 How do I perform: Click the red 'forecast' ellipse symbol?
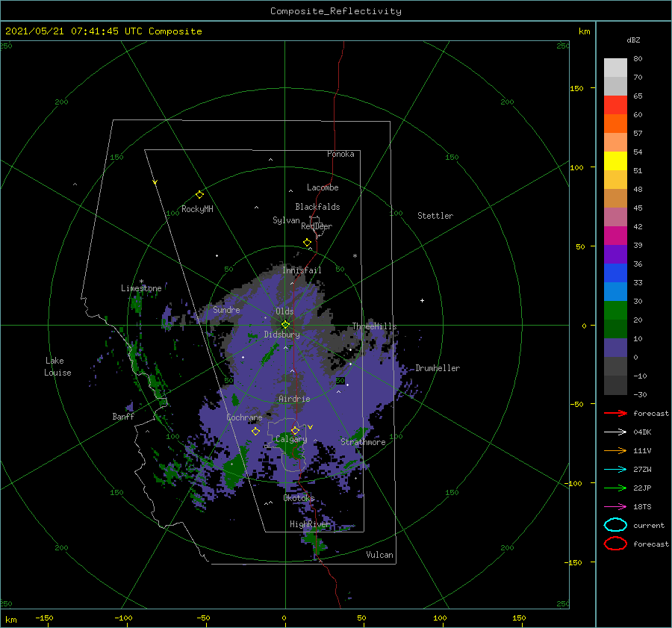(x=615, y=544)
